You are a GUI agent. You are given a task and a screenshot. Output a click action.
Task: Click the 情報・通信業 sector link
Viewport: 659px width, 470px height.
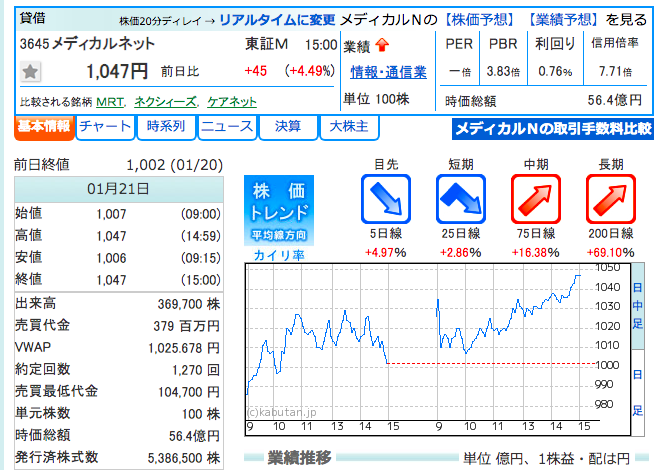pos(388,72)
